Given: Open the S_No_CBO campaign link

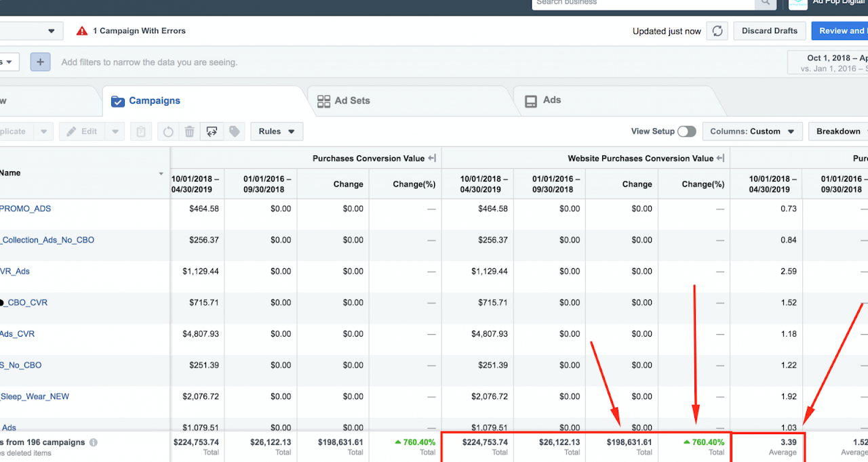Looking at the screenshot, I should (x=21, y=365).
